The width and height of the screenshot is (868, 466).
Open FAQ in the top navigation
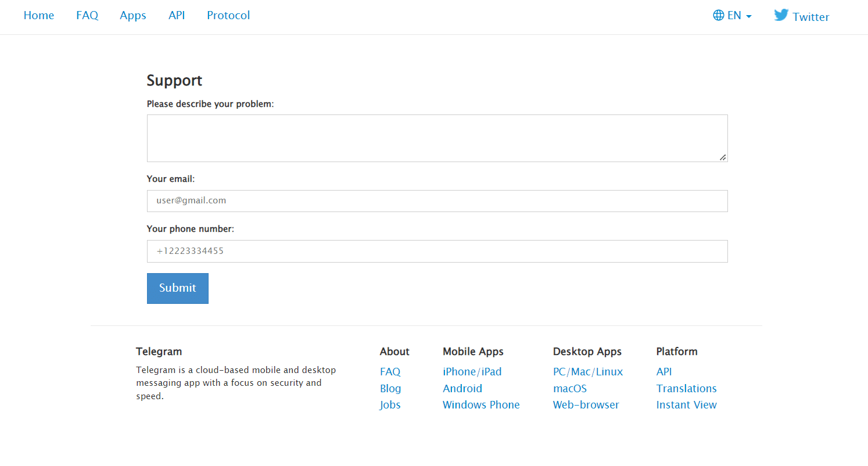click(87, 16)
